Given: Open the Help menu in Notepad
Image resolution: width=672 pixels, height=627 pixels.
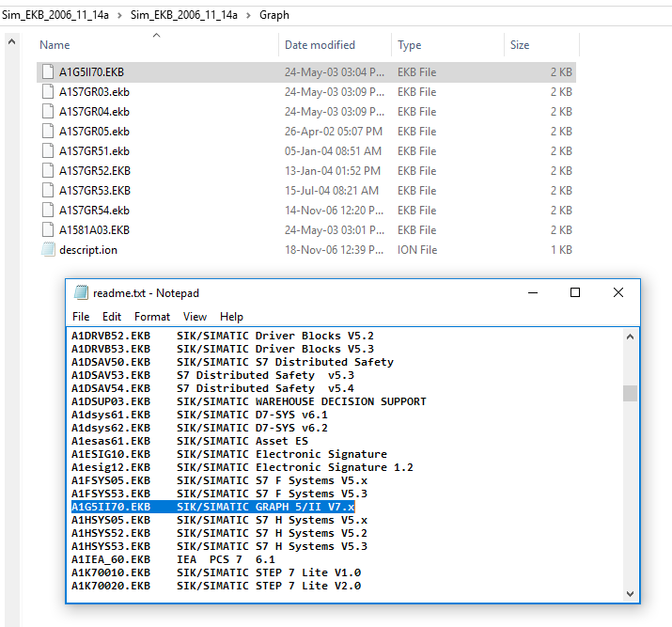Looking at the screenshot, I should (x=231, y=317).
